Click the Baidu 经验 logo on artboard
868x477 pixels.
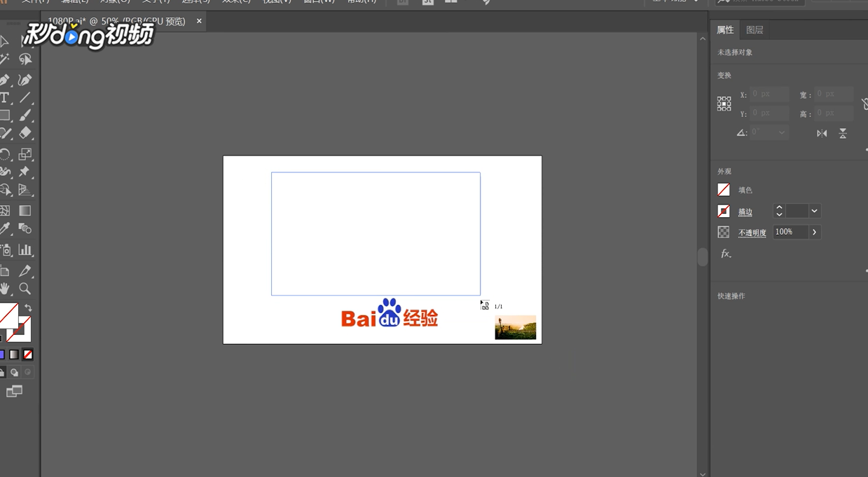(x=390, y=314)
